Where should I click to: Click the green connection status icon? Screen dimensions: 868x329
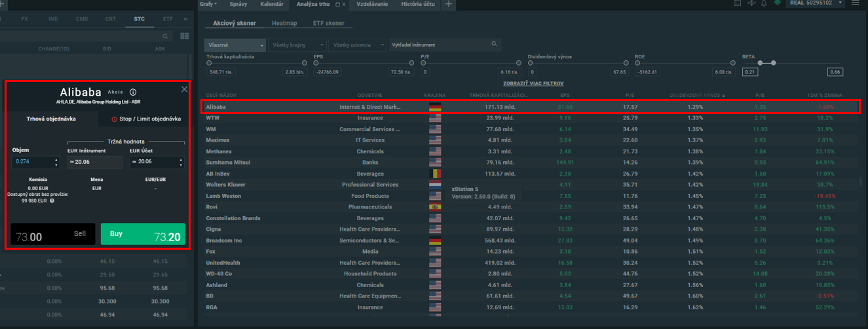[778, 4]
